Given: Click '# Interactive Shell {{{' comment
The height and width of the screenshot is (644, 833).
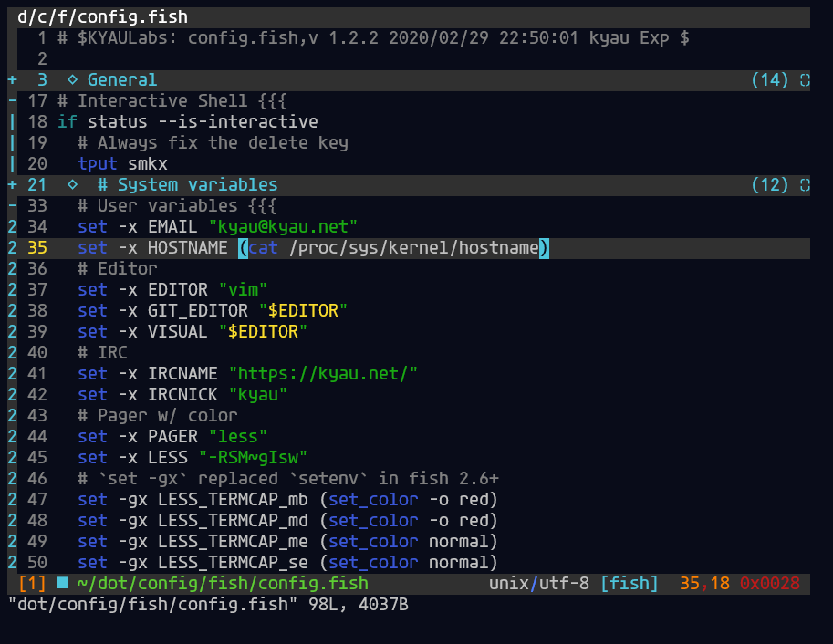Looking at the screenshot, I should 172,101.
